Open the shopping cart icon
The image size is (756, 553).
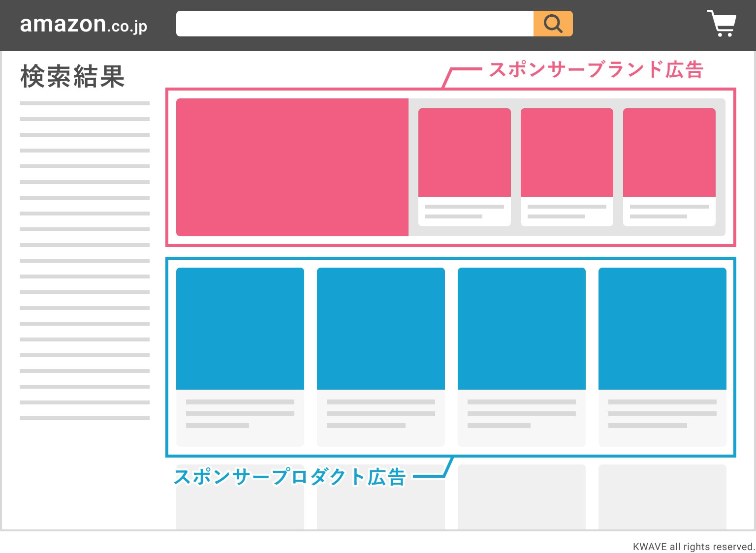tap(722, 23)
